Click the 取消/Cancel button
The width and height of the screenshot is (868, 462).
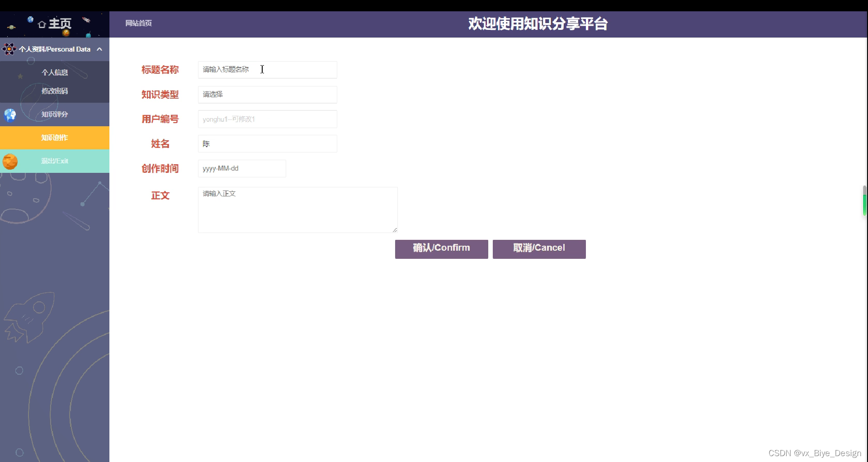click(x=539, y=249)
